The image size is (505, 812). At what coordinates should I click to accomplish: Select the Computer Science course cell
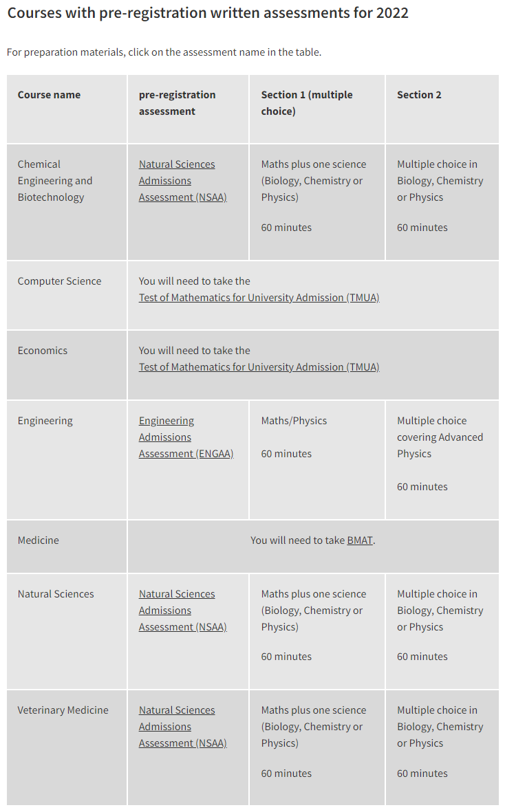tap(67, 295)
